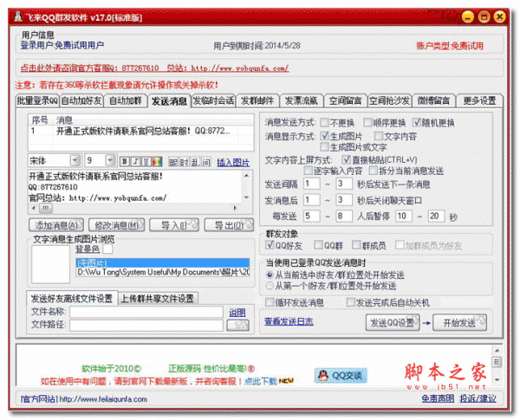The image size is (520, 420).
Task: Open the 空间抢沙发 tab
Action: click(x=390, y=100)
